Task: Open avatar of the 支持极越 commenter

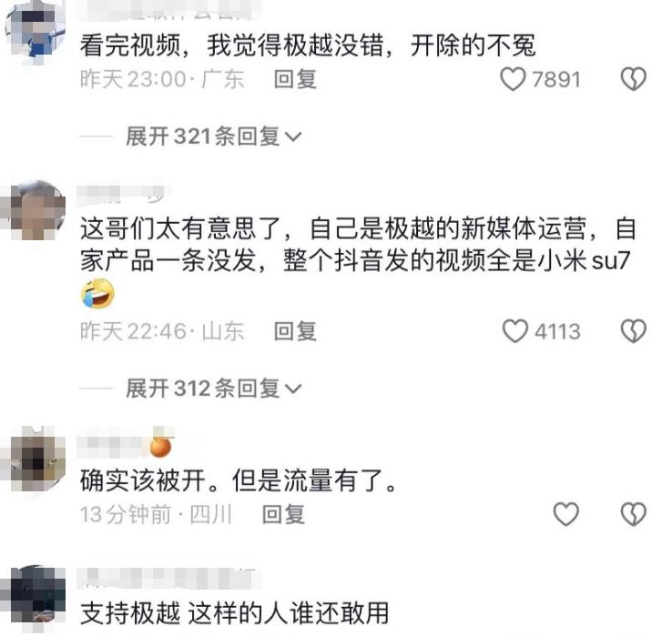Action: pyautogui.click(x=36, y=598)
